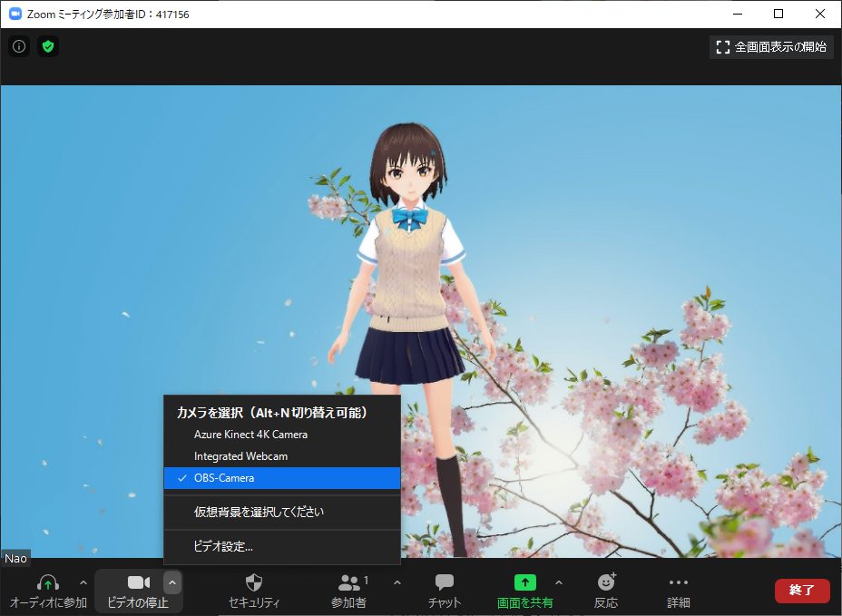Maximize the Zoom meeting window

point(778,14)
